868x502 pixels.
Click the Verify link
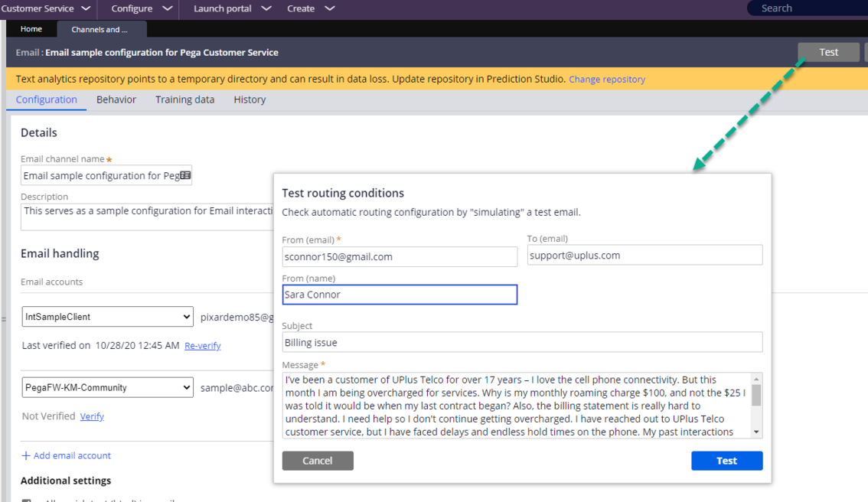pyautogui.click(x=92, y=416)
